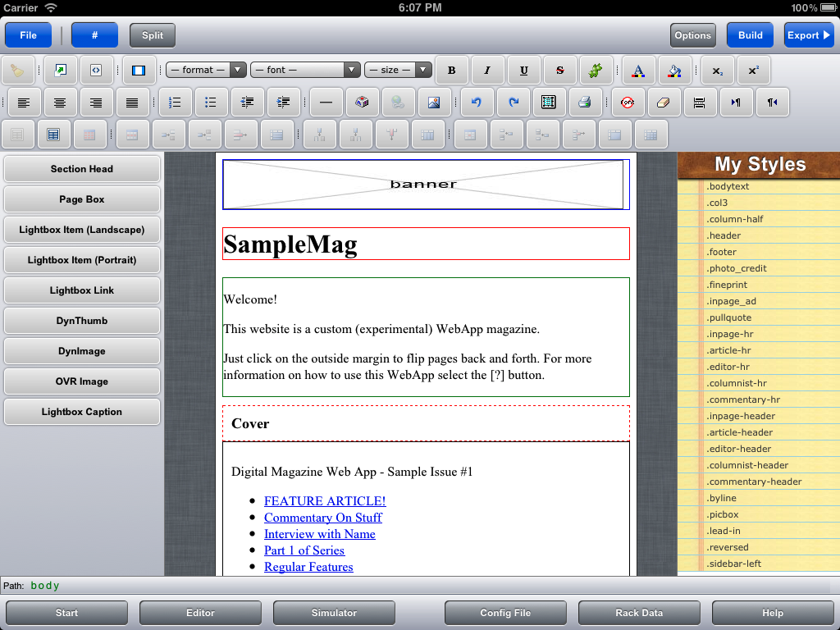Switch to the Simulator tab

pyautogui.click(x=334, y=613)
